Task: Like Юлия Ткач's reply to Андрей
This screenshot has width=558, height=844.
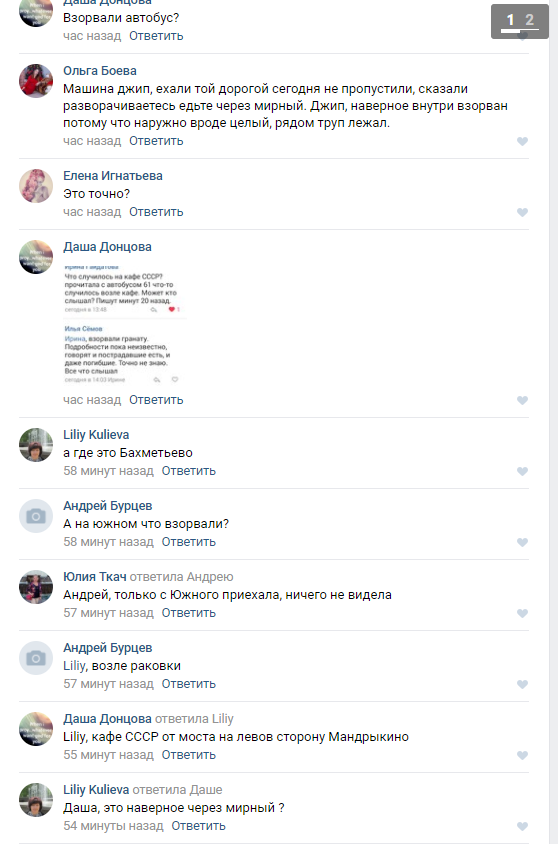Action: 522,613
